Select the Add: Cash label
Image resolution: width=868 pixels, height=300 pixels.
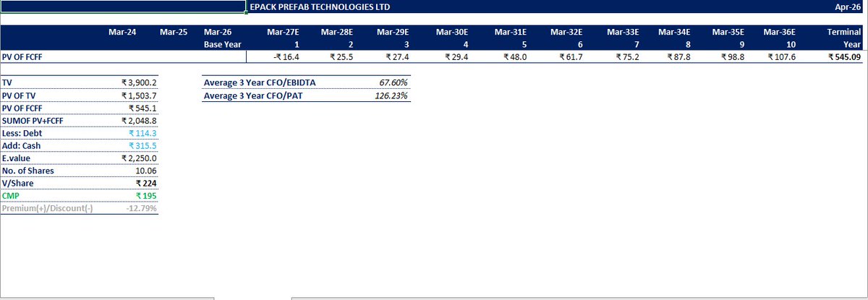point(22,145)
